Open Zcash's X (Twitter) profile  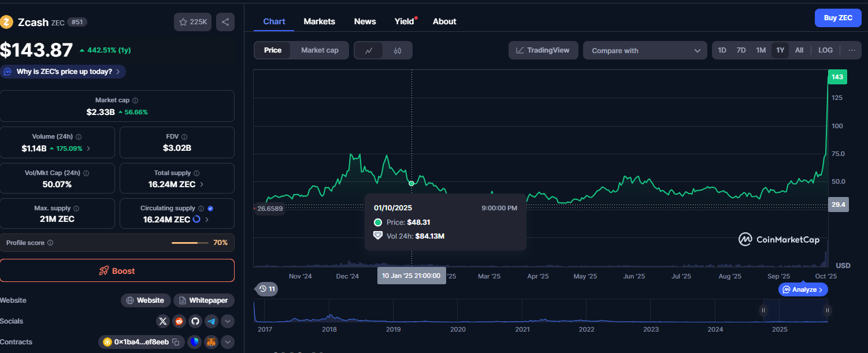(x=163, y=321)
